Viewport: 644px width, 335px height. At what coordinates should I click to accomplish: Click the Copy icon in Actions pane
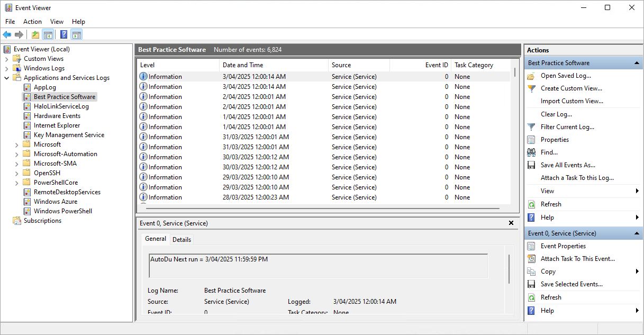tap(531, 271)
